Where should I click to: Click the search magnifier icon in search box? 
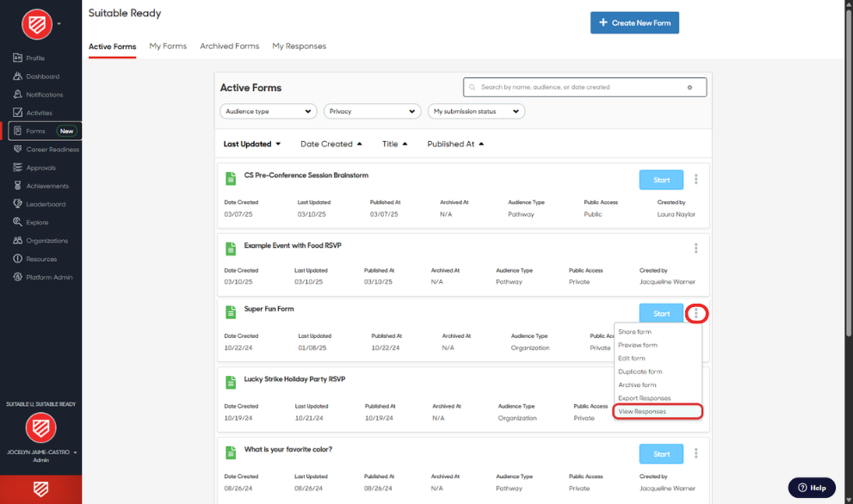tap(473, 87)
